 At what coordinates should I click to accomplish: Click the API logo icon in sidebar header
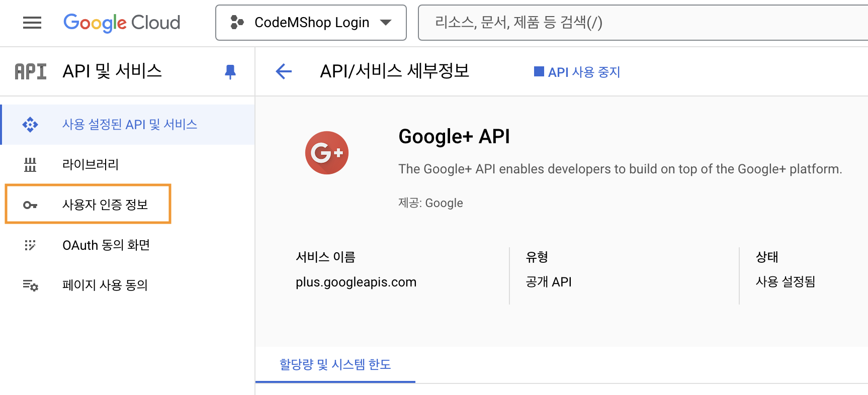click(30, 72)
